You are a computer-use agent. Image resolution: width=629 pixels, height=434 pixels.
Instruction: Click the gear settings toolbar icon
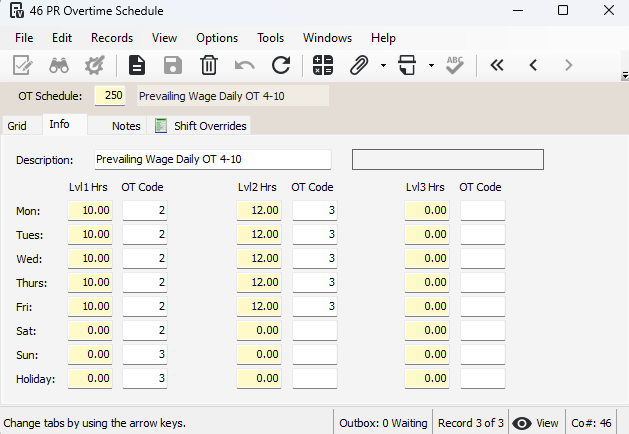pyautogui.click(x=95, y=65)
